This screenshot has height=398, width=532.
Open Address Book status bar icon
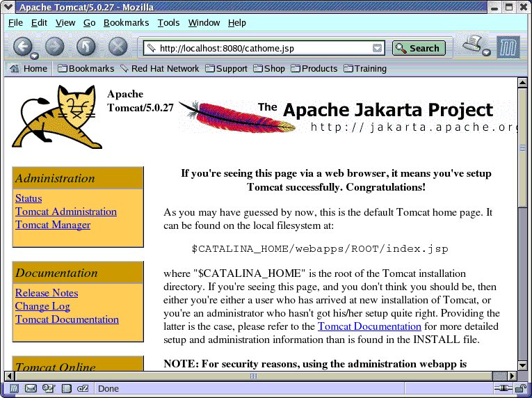(x=66, y=388)
